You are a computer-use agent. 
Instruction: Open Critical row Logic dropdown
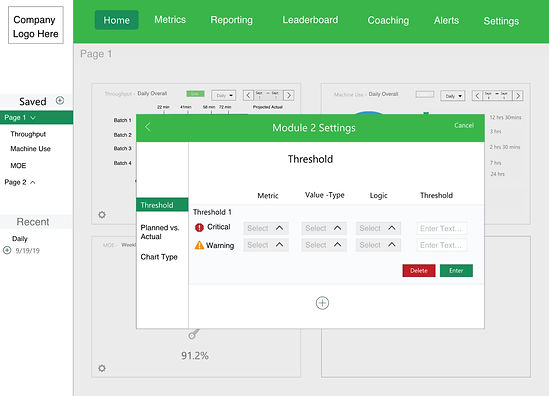378,228
